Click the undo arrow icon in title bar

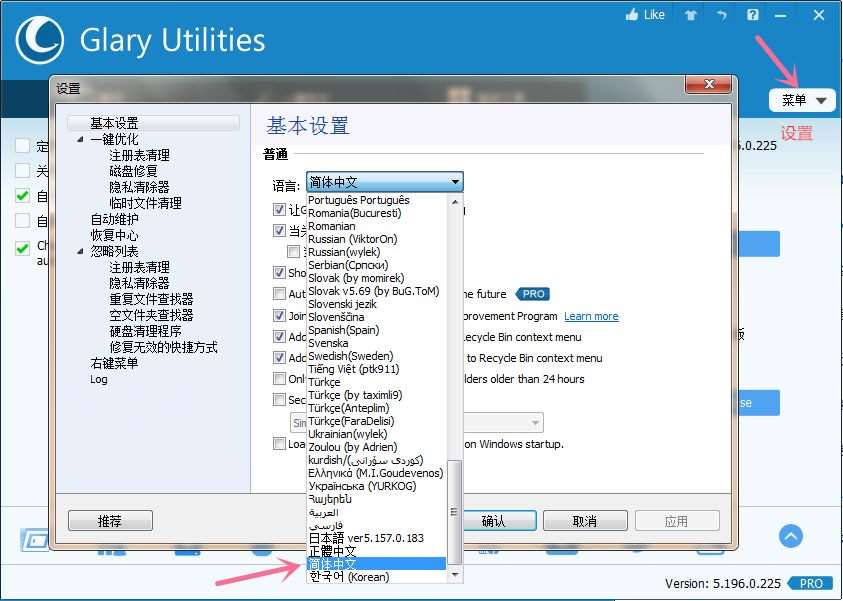(x=721, y=15)
